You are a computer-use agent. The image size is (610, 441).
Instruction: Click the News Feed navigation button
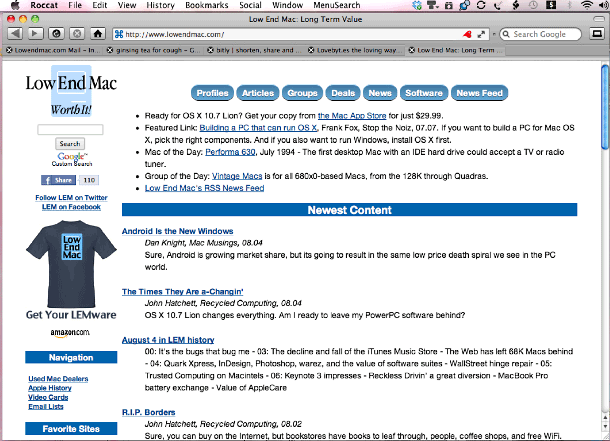coord(480,93)
